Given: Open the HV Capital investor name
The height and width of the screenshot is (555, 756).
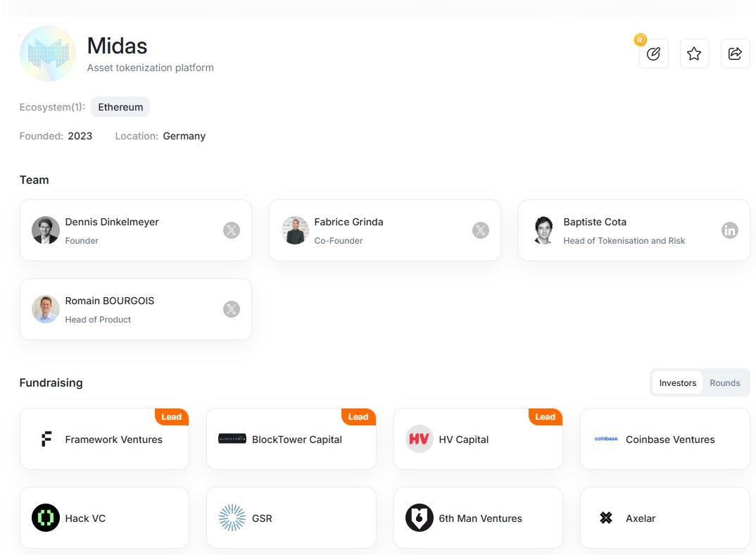Looking at the screenshot, I should 464,439.
